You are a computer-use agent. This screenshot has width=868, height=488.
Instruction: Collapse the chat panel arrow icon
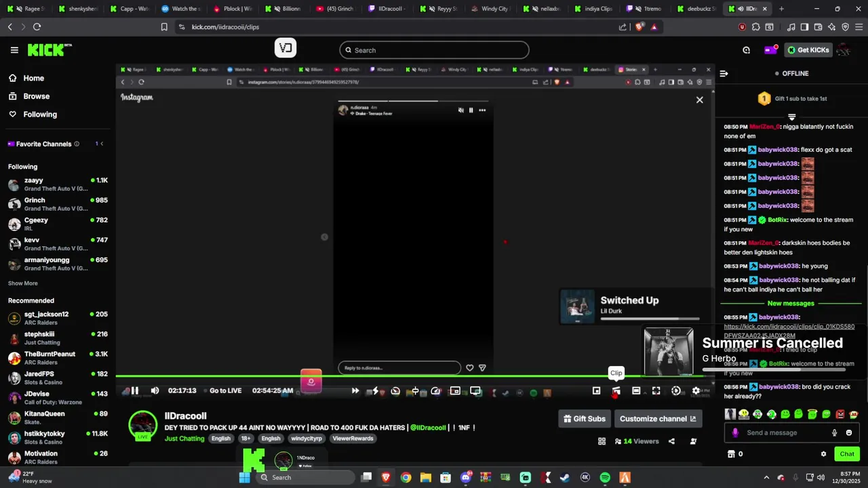[x=724, y=73]
